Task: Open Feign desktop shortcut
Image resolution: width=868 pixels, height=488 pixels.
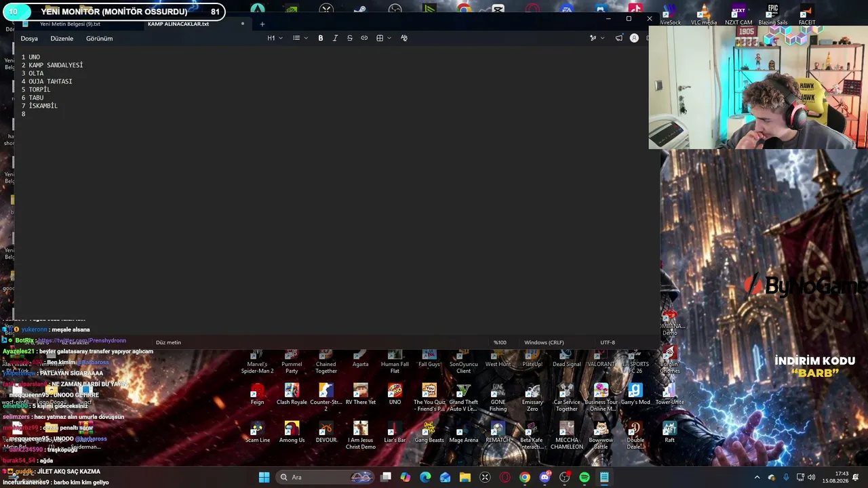Action: [x=257, y=394]
